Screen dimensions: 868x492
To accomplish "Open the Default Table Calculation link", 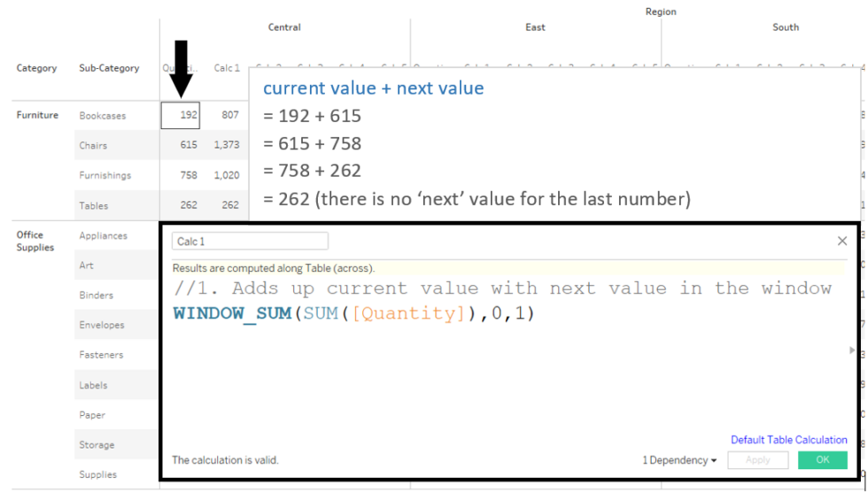I will [789, 440].
